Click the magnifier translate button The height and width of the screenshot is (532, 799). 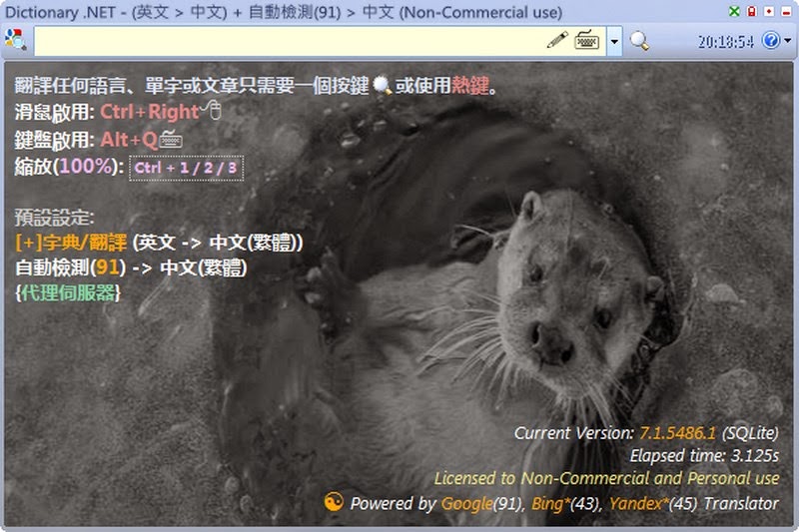(639, 40)
